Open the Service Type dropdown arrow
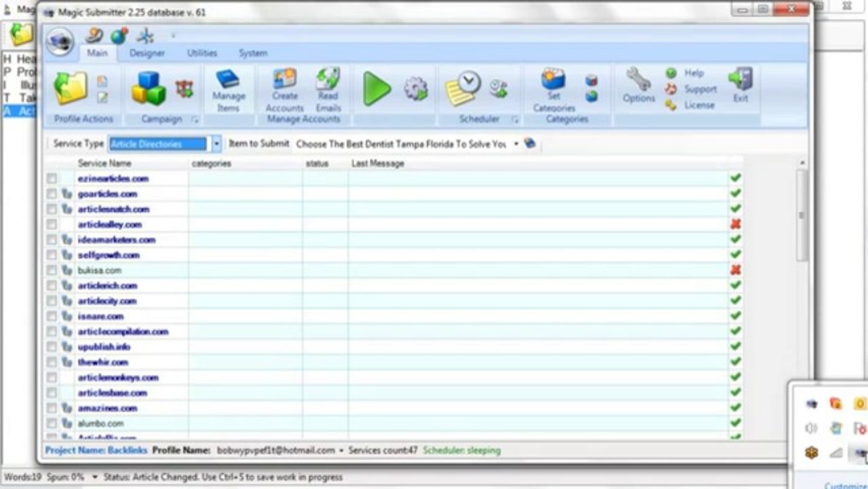Image resolution: width=868 pixels, height=489 pixels. pos(216,144)
